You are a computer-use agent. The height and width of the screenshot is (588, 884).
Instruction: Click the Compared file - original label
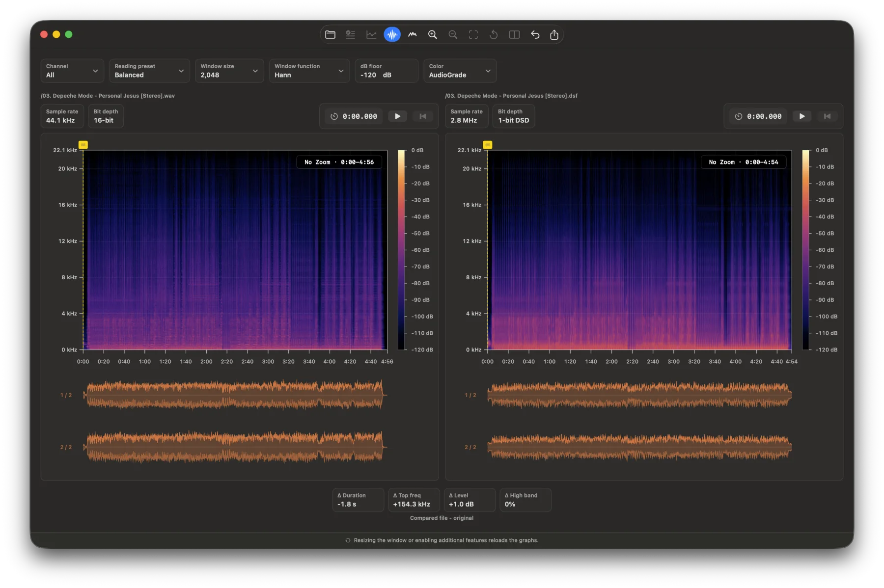[x=442, y=518]
